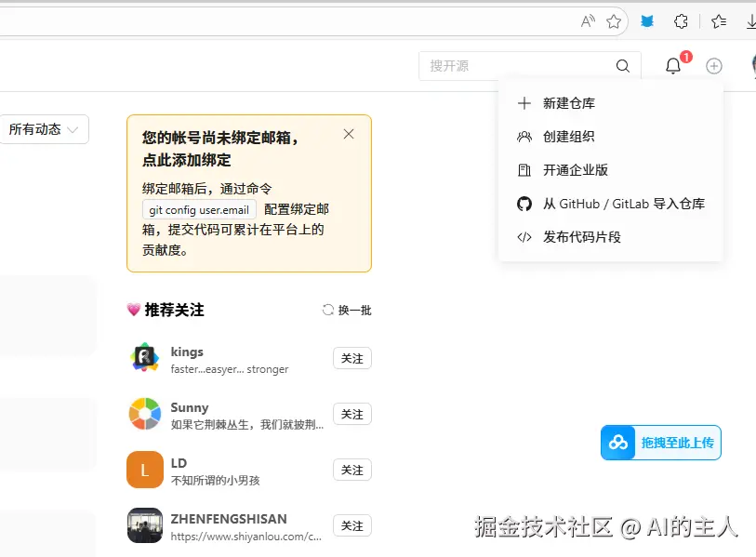Open the 所有动态 dropdown
Image resolution: width=756 pixels, height=557 pixels.
[x=45, y=129]
